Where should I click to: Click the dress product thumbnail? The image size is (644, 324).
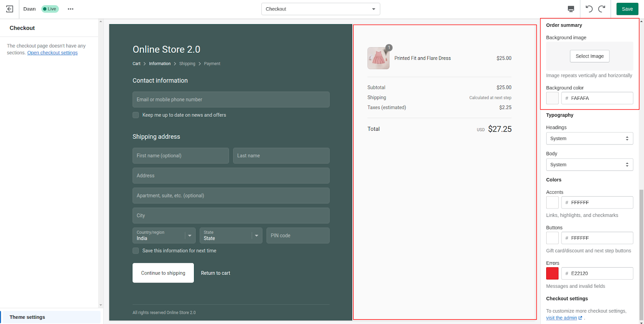378,58
